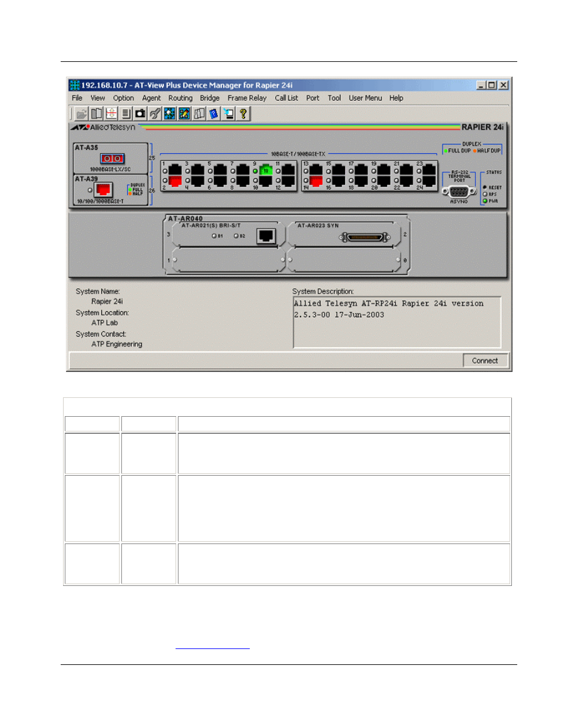This screenshot has width=562, height=728.
Task: Open the Frame Relay menu
Action: (x=247, y=98)
